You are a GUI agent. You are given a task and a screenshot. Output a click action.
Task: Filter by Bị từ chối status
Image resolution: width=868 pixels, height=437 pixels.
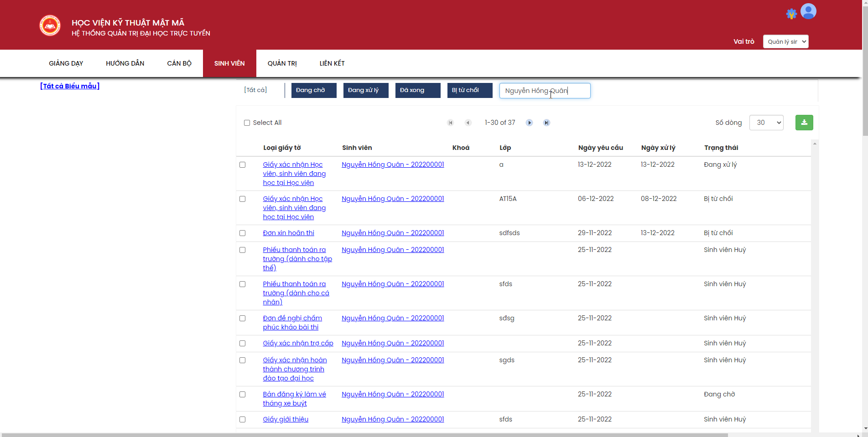[470, 90]
